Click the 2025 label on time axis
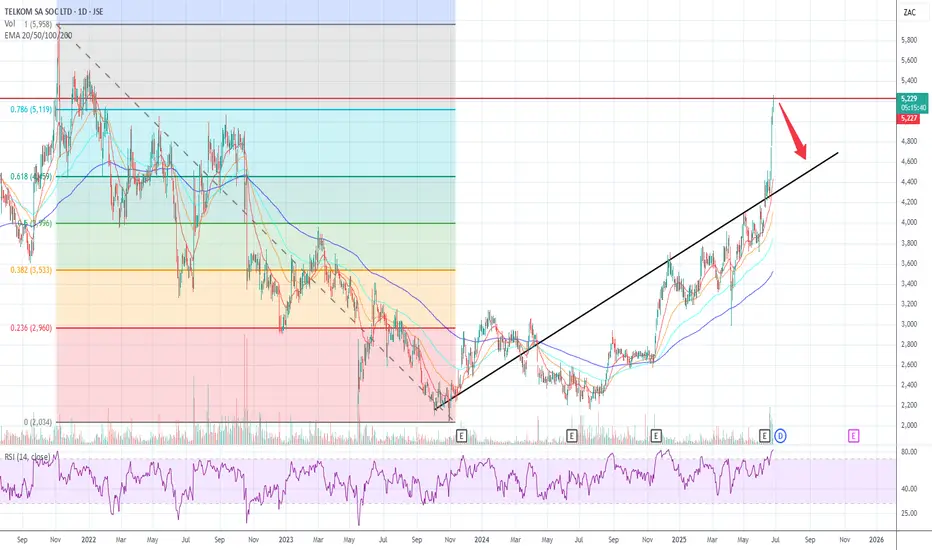The width and height of the screenshot is (932, 550). (x=679, y=540)
